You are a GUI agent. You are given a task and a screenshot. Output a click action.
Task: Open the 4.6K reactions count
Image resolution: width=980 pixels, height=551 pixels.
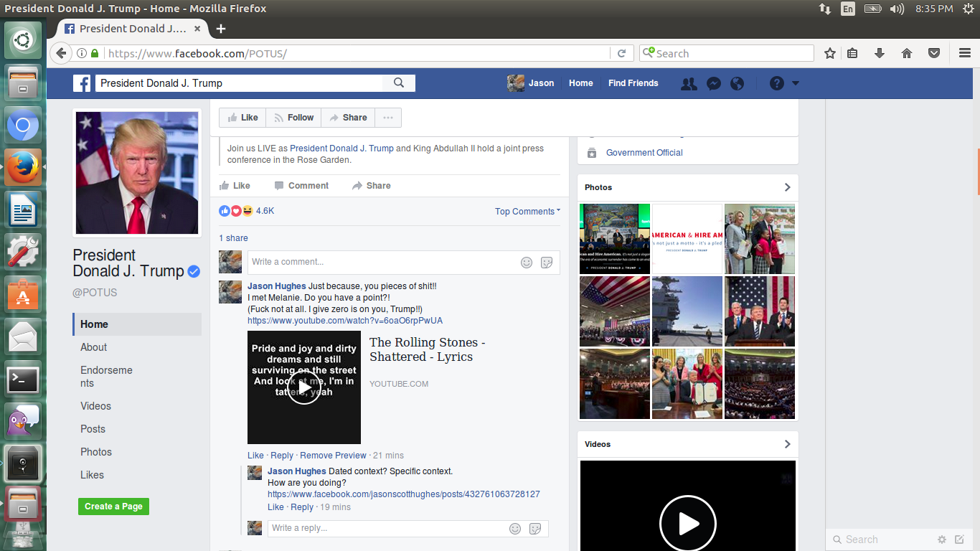(x=265, y=211)
